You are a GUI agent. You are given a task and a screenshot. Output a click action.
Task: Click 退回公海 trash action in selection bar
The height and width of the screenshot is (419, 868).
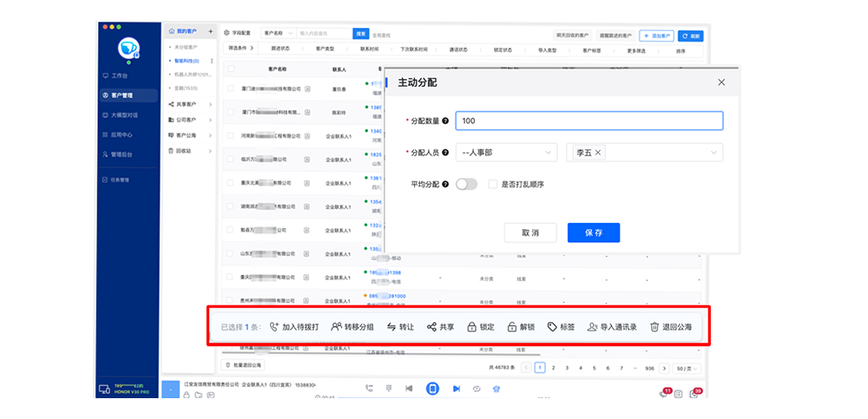(x=671, y=327)
